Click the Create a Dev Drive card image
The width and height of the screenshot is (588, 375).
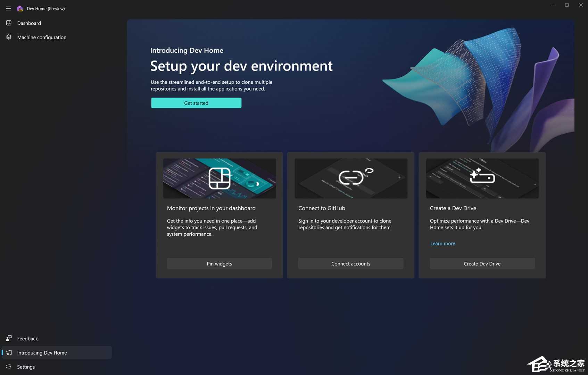coord(482,178)
